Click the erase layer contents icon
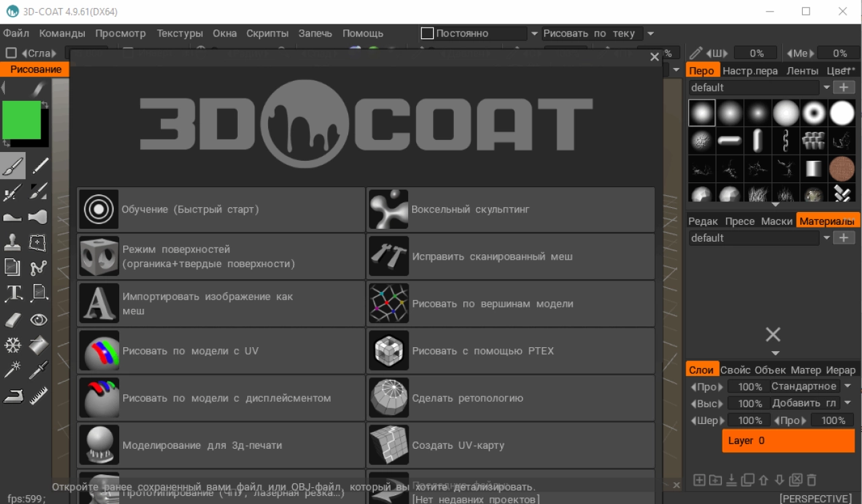 pos(796,480)
